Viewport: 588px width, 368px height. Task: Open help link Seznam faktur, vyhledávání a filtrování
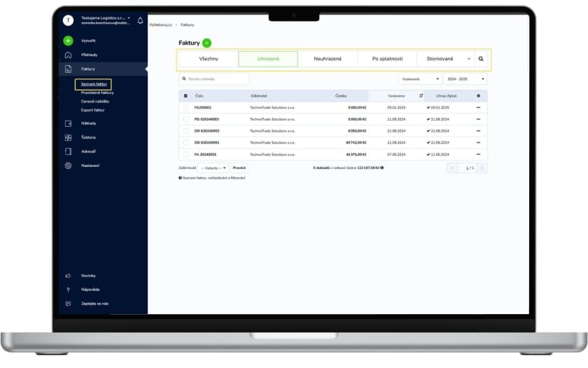coord(213,178)
